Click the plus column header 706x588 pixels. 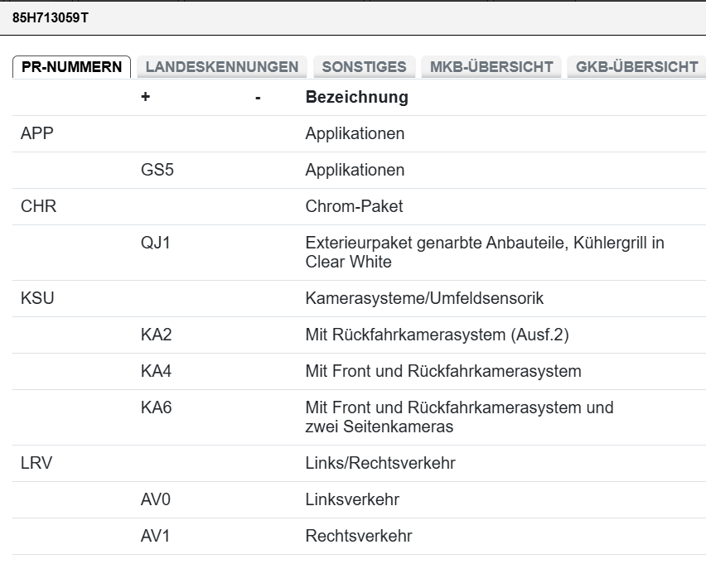tap(146, 97)
